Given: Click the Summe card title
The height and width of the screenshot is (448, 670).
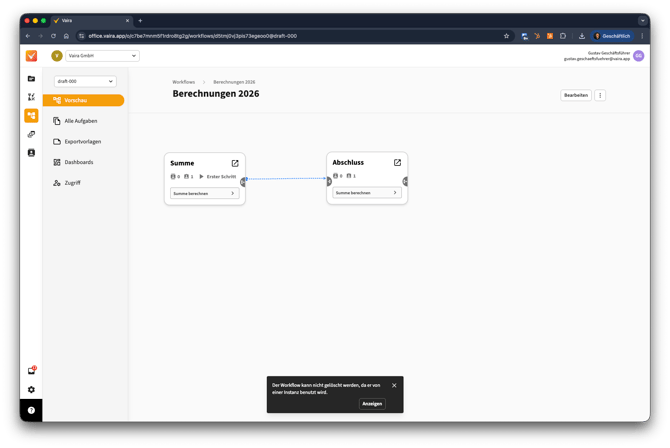Looking at the screenshot, I should pos(182,163).
